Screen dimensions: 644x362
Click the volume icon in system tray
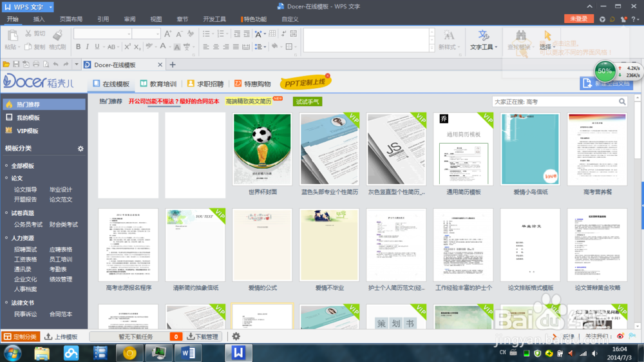594,354
